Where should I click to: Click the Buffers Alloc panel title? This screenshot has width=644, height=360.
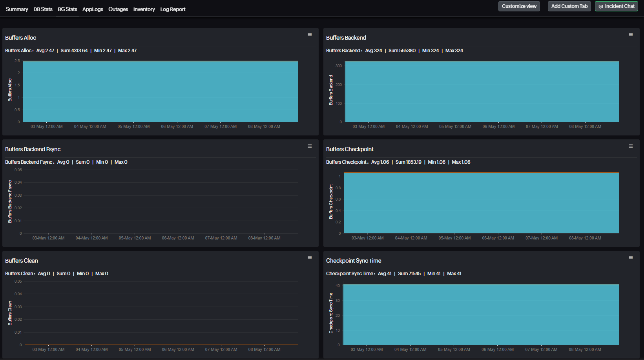point(21,38)
